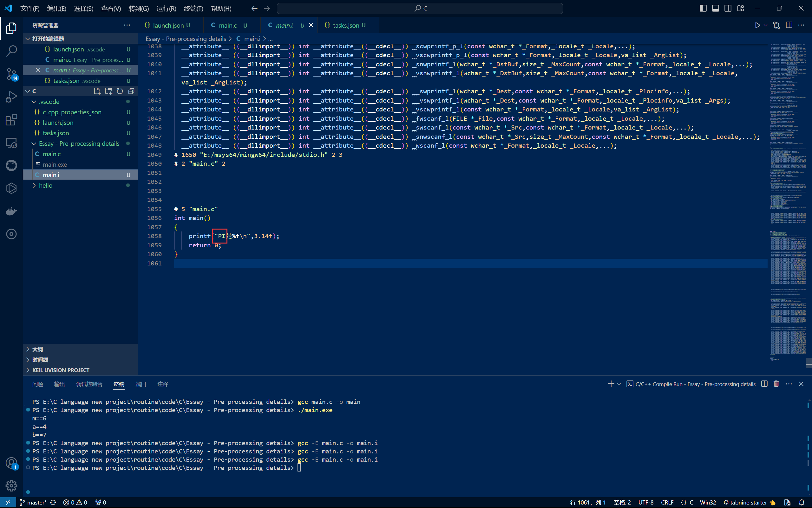Close main.i in open editors list
The height and width of the screenshot is (508, 812).
tap(38, 70)
